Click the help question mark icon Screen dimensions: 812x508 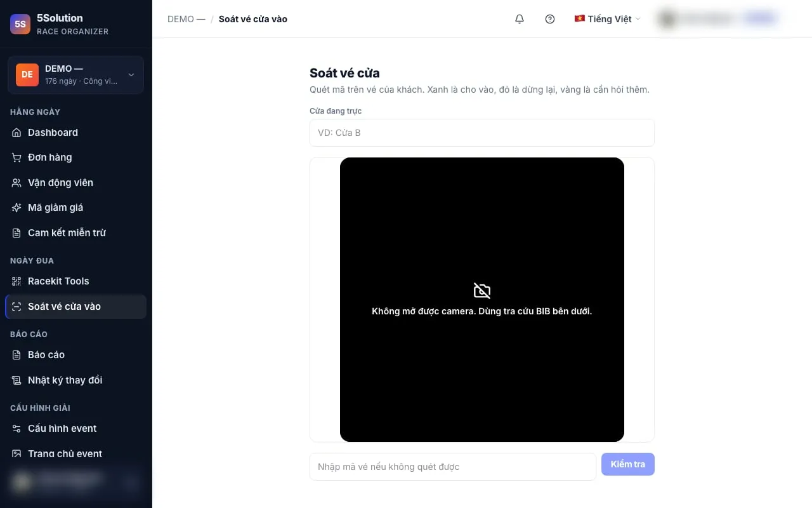coord(550,19)
